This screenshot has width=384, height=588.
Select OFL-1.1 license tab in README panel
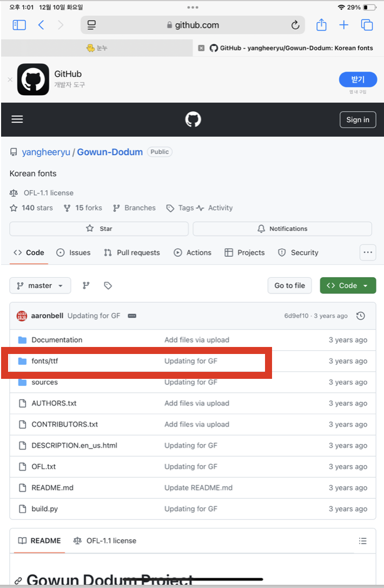pyautogui.click(x=105, y=541)
